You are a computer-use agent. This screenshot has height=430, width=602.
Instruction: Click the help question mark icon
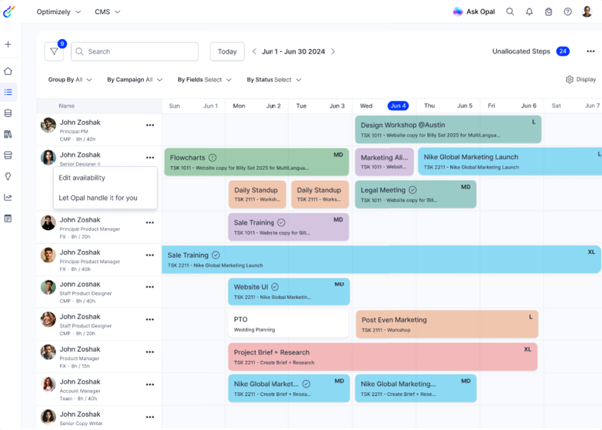point(568,12)
